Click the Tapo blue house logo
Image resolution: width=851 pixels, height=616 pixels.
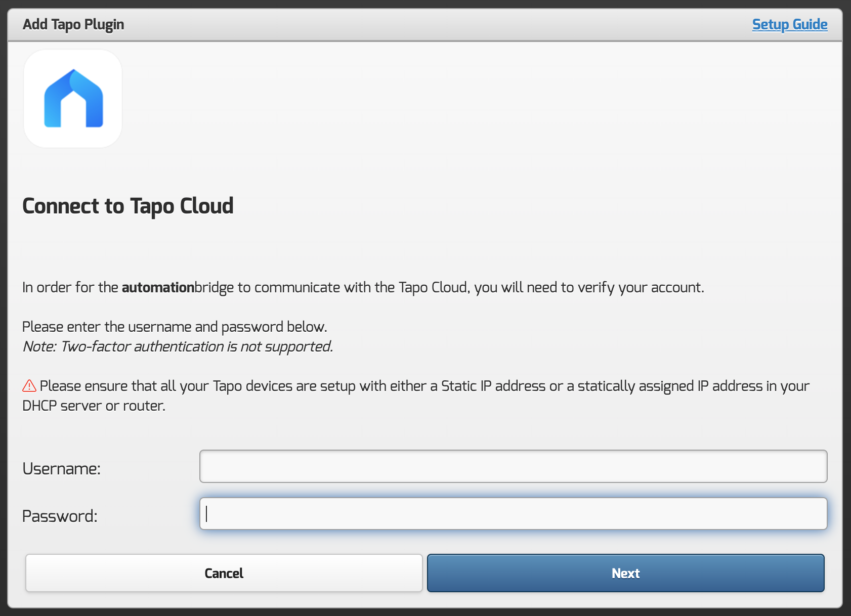tap(73, 99)
